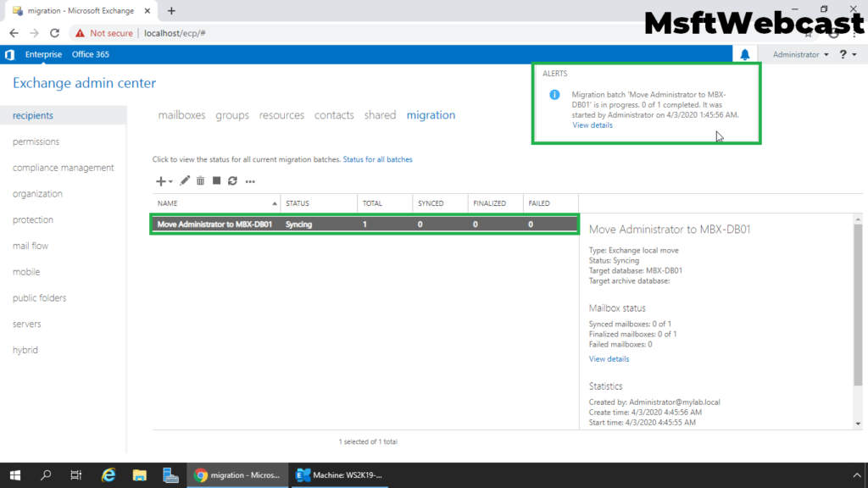
Task: Click the details pane scrollbar thumb
Action: (858, 305)
